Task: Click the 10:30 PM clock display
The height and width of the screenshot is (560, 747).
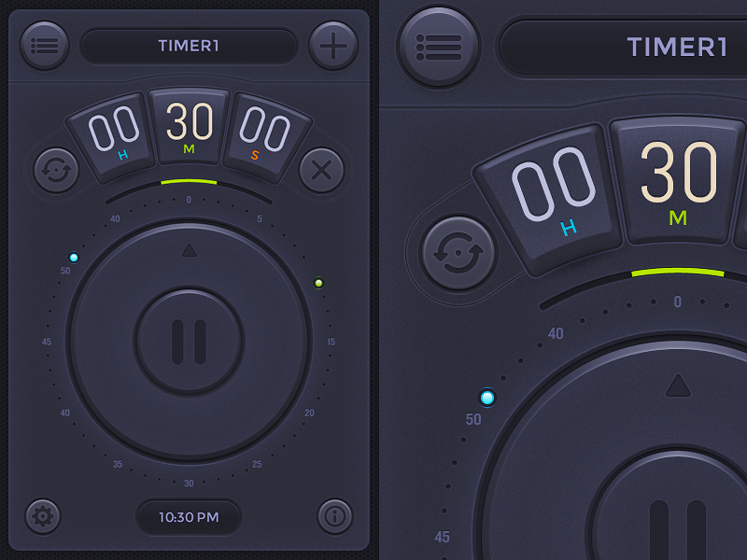Action: pos(189,517)
